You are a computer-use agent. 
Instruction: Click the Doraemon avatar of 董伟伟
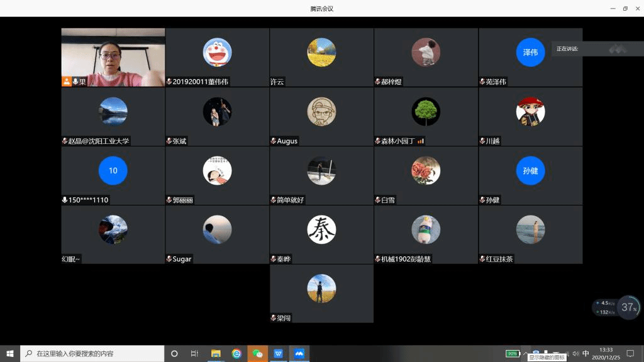tap(217, 53)
